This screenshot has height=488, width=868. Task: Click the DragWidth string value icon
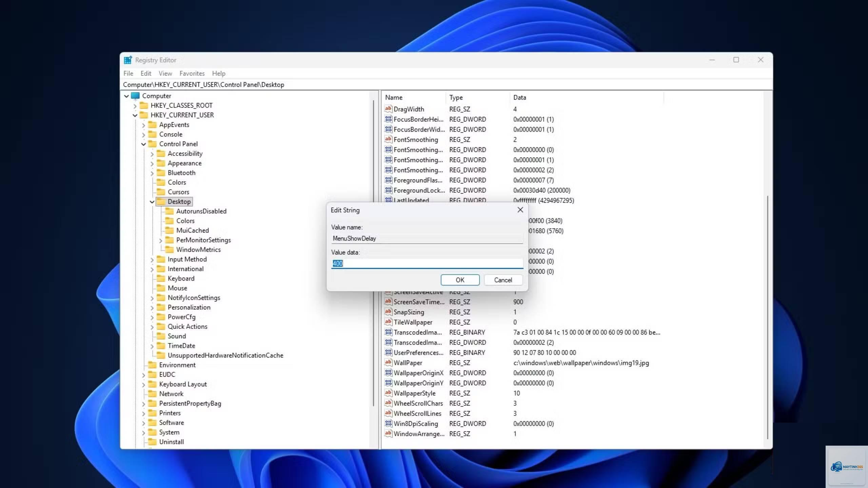click(x=388, y=109)
